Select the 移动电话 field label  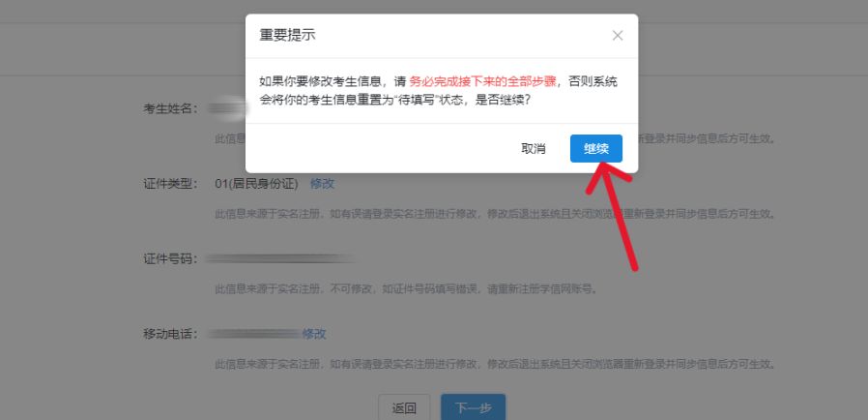[170, 334]
